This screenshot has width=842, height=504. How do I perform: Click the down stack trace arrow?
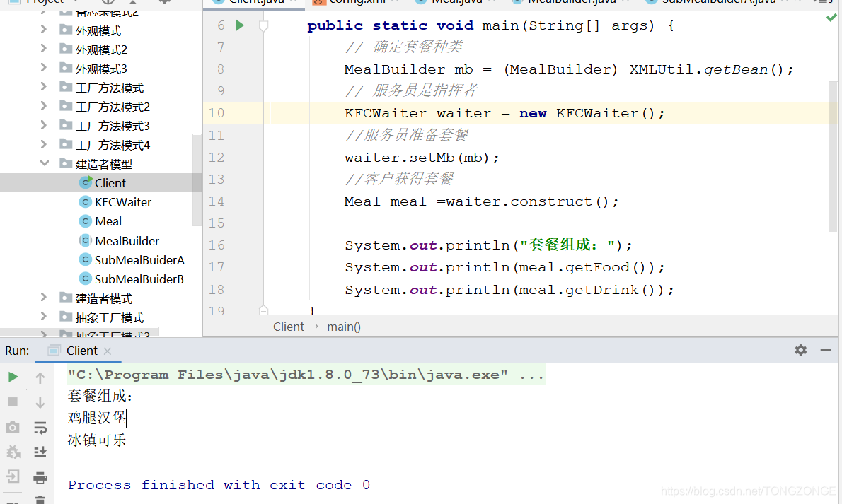(x=40, y=402)
